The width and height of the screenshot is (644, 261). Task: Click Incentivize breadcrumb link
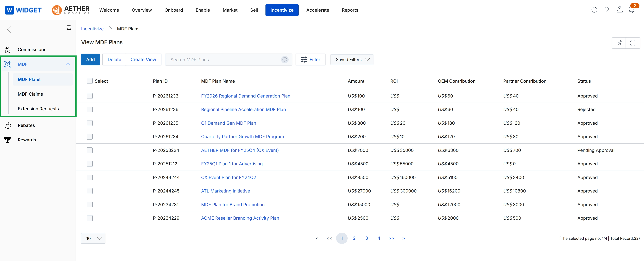click(92, 29)
